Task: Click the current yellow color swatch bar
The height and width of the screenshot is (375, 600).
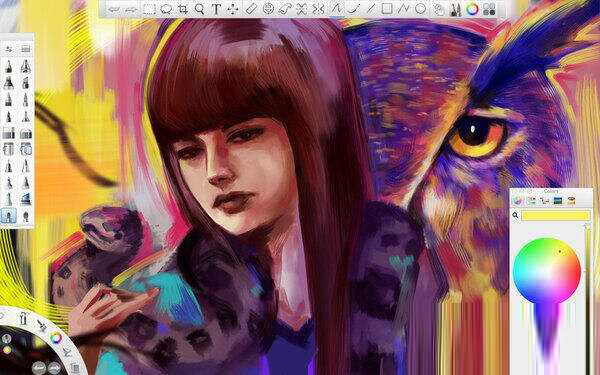Action: 556,215
